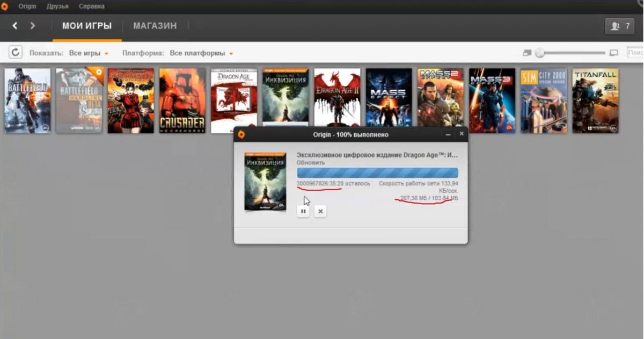Pause the Dragon Age download

(x=303, y=211)
